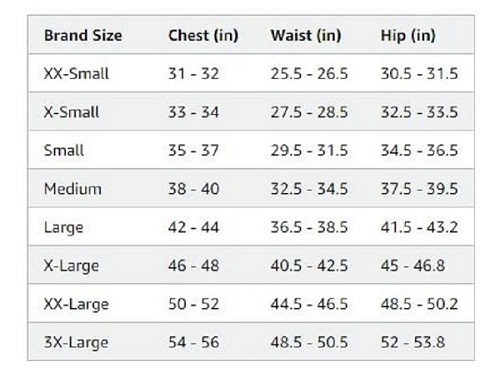Click hip value 52 - 53.8
Image resolution: width=500 pixels, height=379 pixels.
point(413,342)
